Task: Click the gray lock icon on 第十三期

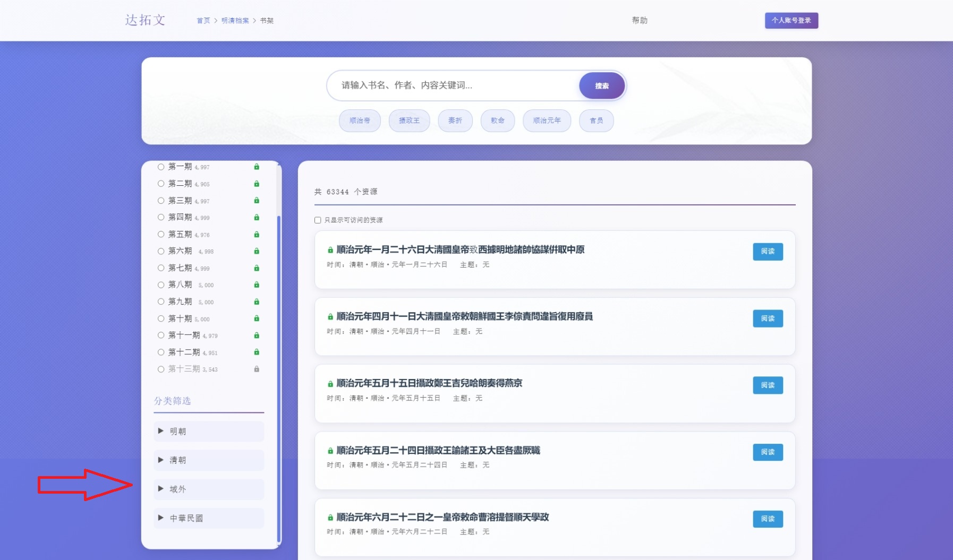Action: 257,369
